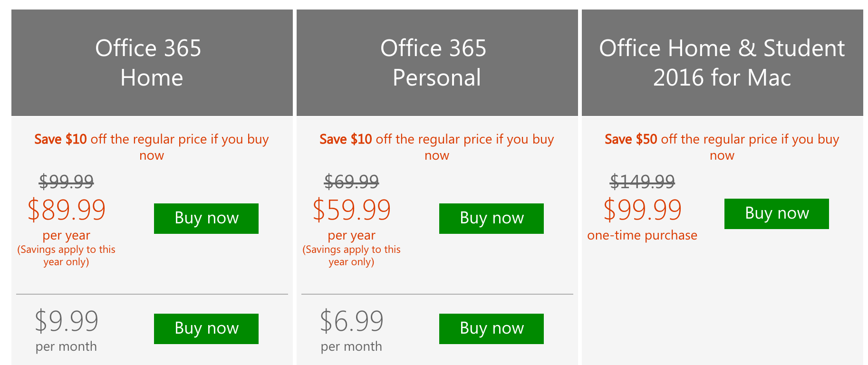This screenshot has height=365, width=868.
Task: Click the Office 365 Home header
Action: click(x=151, y=63)
